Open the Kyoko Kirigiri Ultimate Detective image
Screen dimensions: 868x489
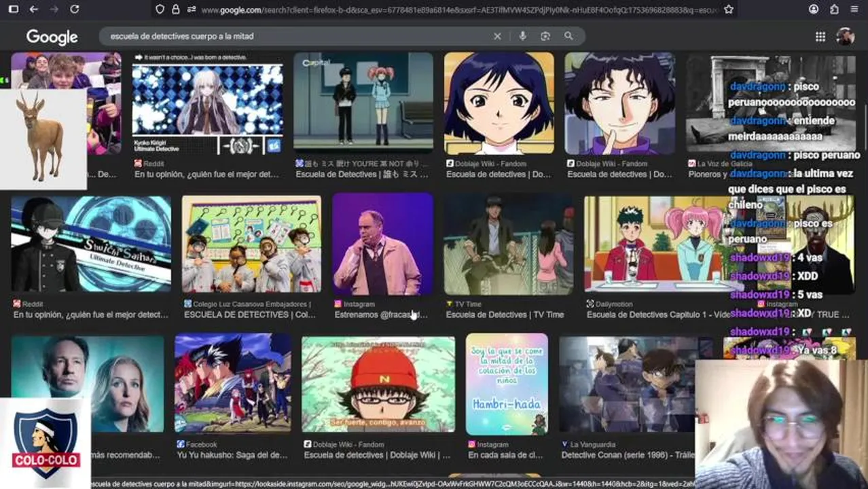coord(208,103)
